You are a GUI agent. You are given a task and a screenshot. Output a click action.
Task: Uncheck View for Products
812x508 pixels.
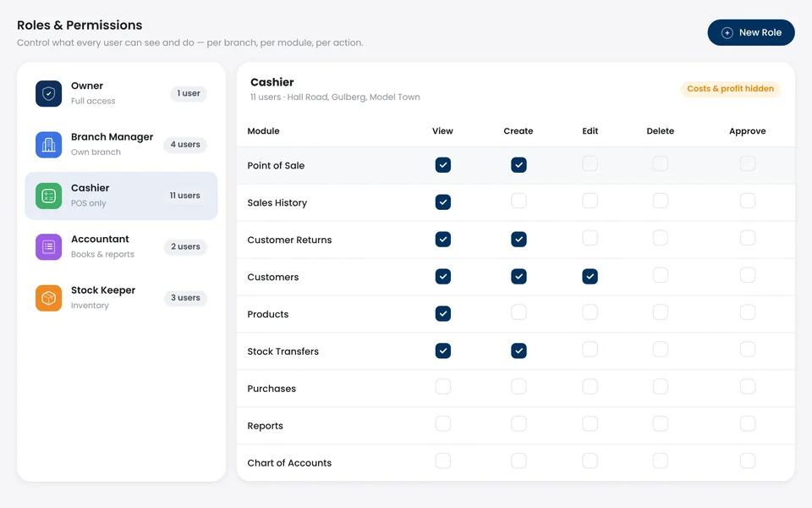(442, 313)
